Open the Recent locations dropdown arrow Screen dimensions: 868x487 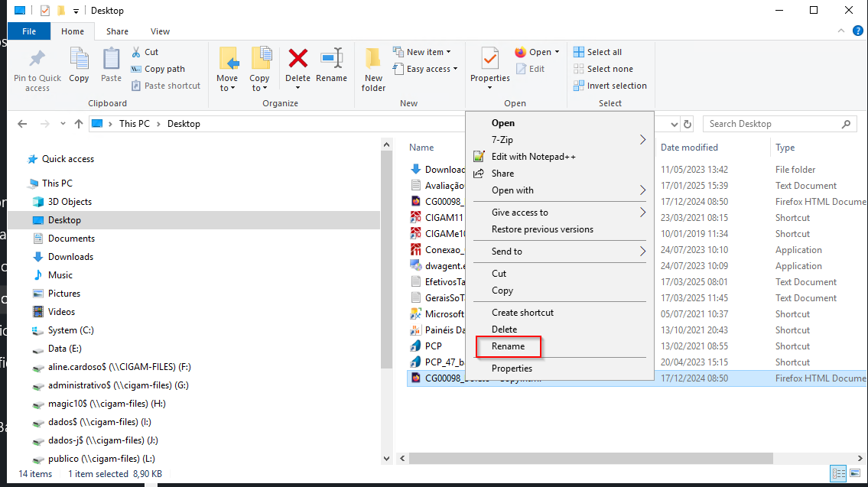pyautogui.click(x=63, y=124)
